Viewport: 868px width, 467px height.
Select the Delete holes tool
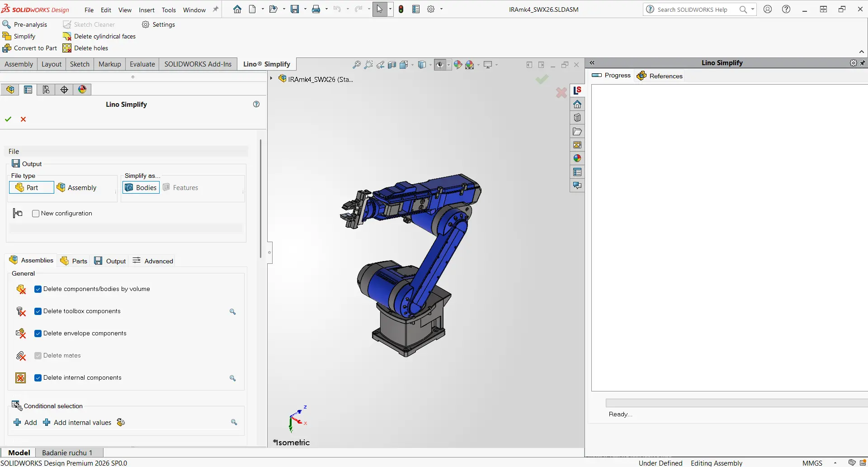coord(86,48)
